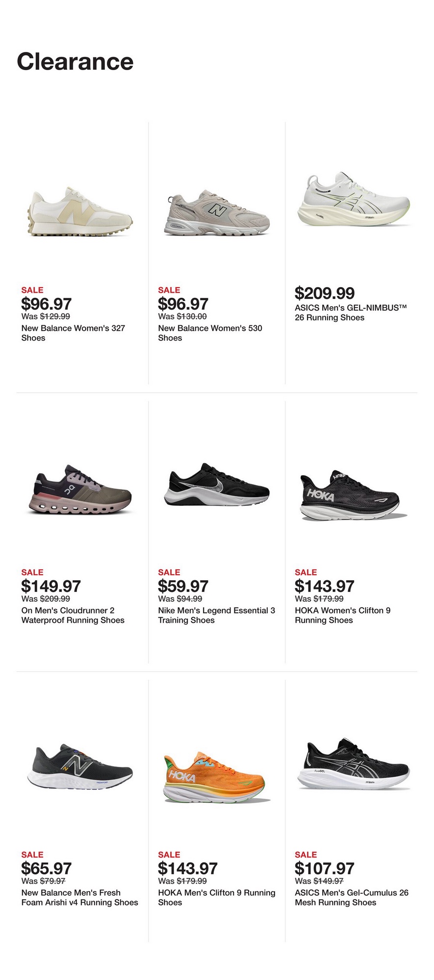434x980 pixels.
Task: Open Nike Men's Legend Essential 3 Training link
Action: coord(216,615)
